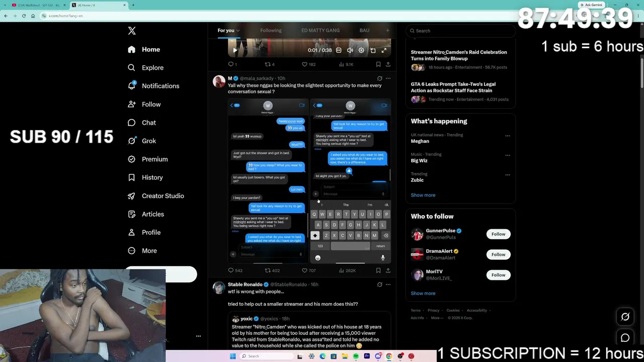Click the X logo in the sidebar
This screenshot has width=644, height=362.
point(132,31)
